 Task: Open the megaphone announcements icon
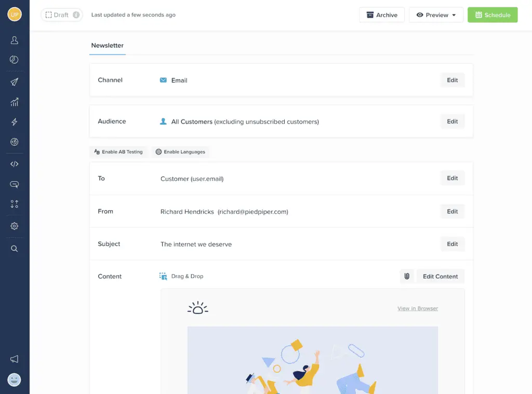(15, 359)
